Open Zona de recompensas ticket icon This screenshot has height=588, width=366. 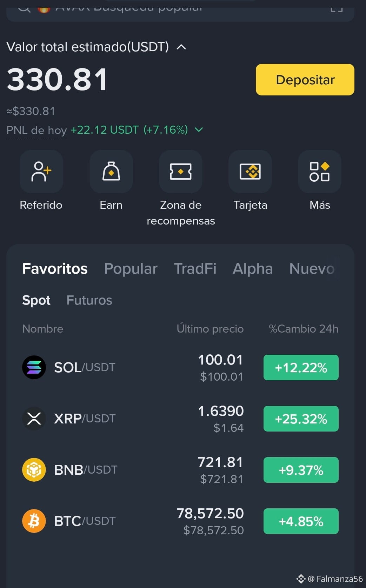[180, 172]
